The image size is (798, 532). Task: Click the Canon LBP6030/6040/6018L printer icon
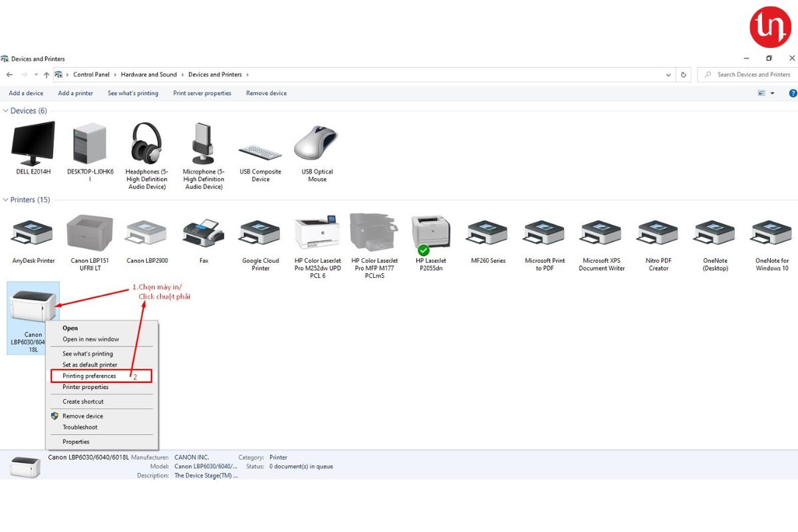[33, 307]
